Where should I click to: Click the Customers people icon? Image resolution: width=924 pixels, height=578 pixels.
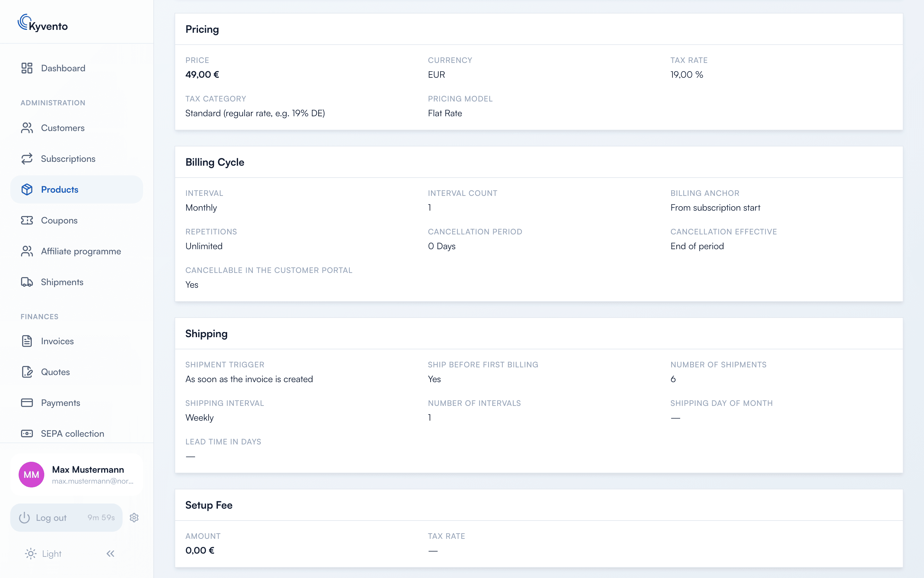coord(27,128)
